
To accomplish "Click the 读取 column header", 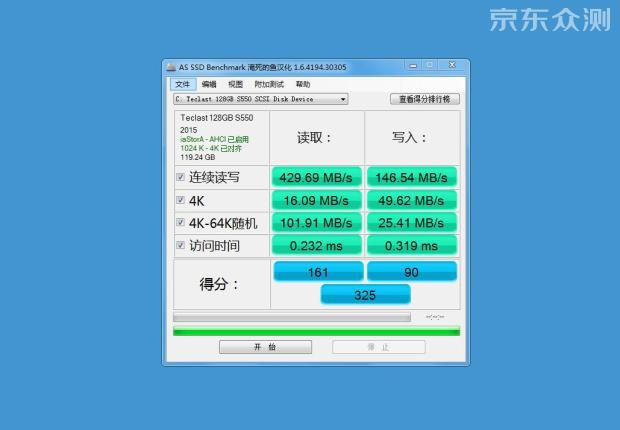I will click(314, 138).
